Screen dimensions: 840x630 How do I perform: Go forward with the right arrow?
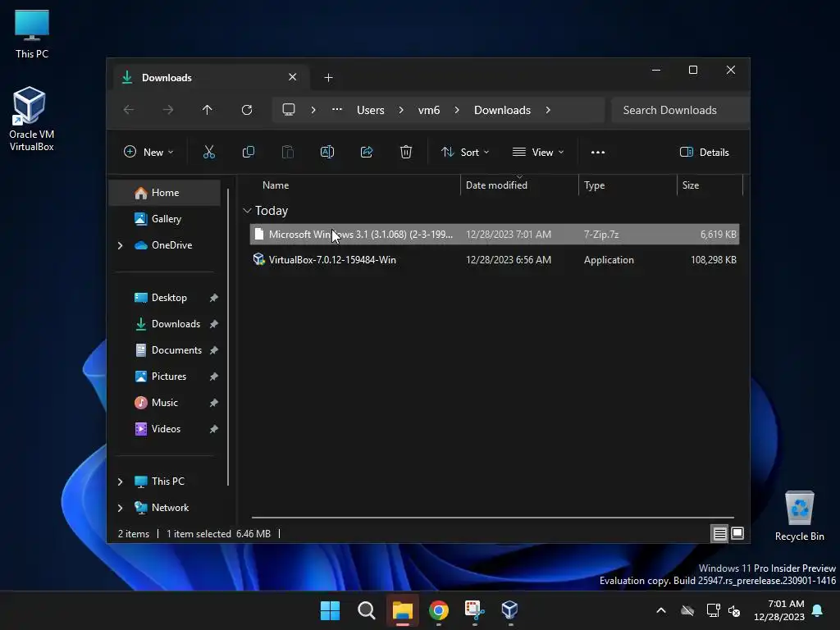[x=167, y=110]
